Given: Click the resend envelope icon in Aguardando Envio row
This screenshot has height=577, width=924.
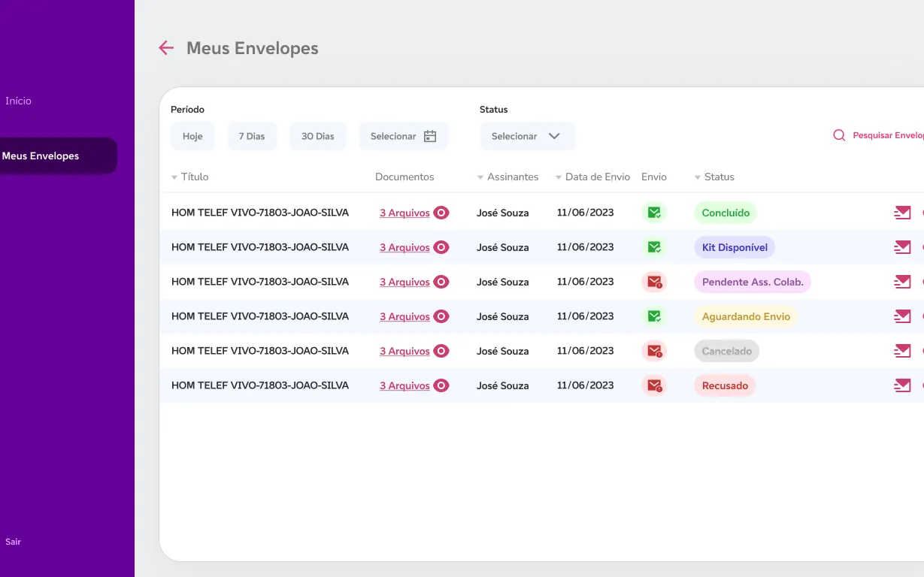Looking at the screenshot, I should (902, 316).
